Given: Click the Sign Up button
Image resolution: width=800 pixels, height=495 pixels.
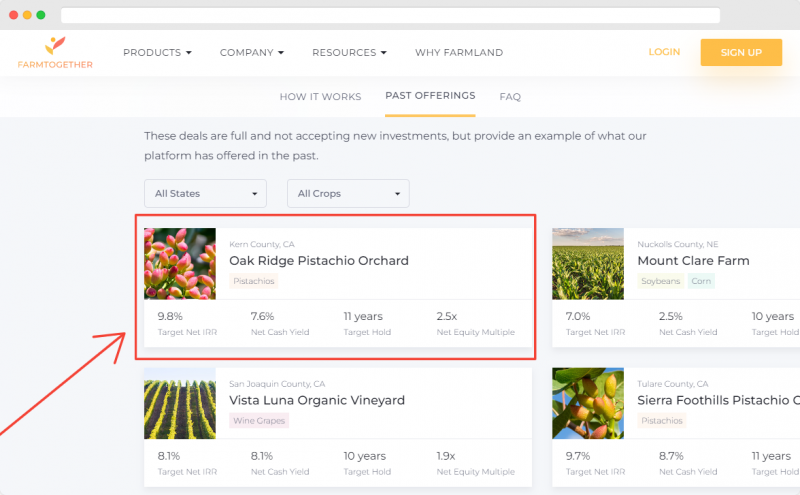Looking at the screenshot, I should point(741,53).
